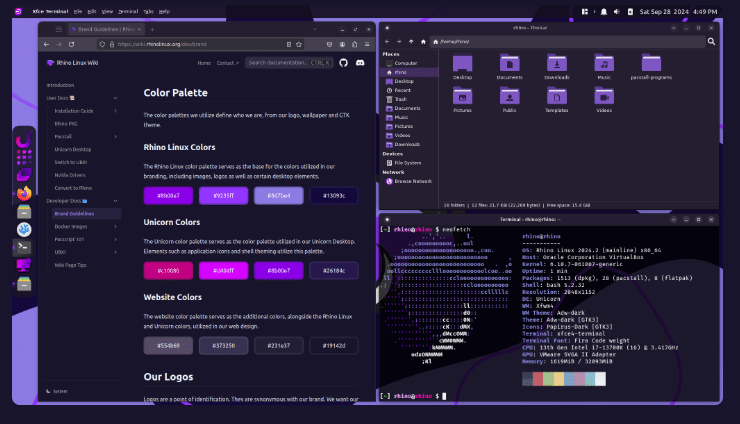This screenshot has width=740, height=424.
Task: Click Thunar forward arrow
Action: tap(399, 42)
